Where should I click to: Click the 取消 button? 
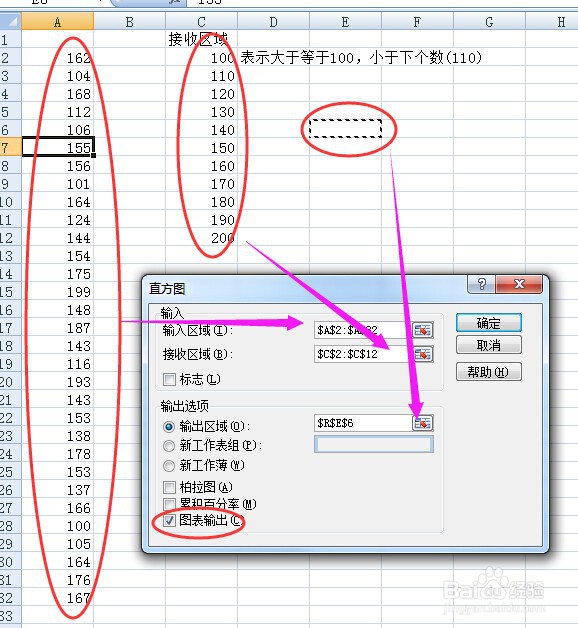pos(489,345)
